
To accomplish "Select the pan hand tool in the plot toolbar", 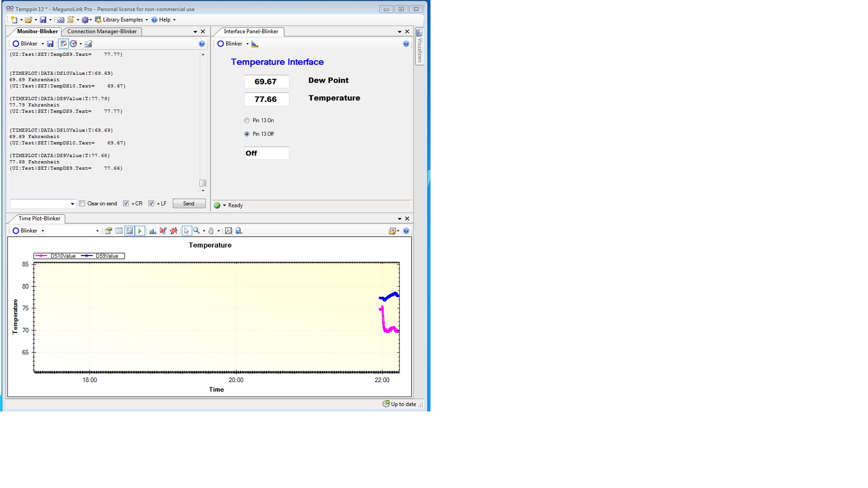I will 211,231.
